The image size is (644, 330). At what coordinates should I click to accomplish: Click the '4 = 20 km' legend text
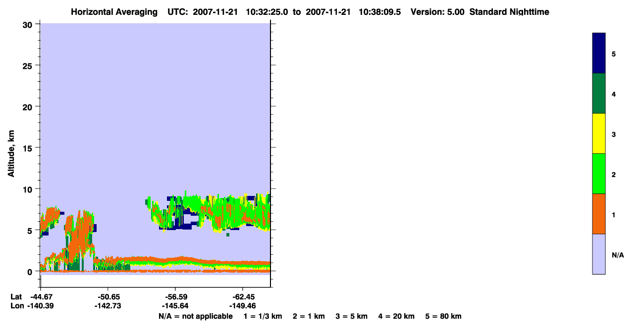(x=397, y=316)
